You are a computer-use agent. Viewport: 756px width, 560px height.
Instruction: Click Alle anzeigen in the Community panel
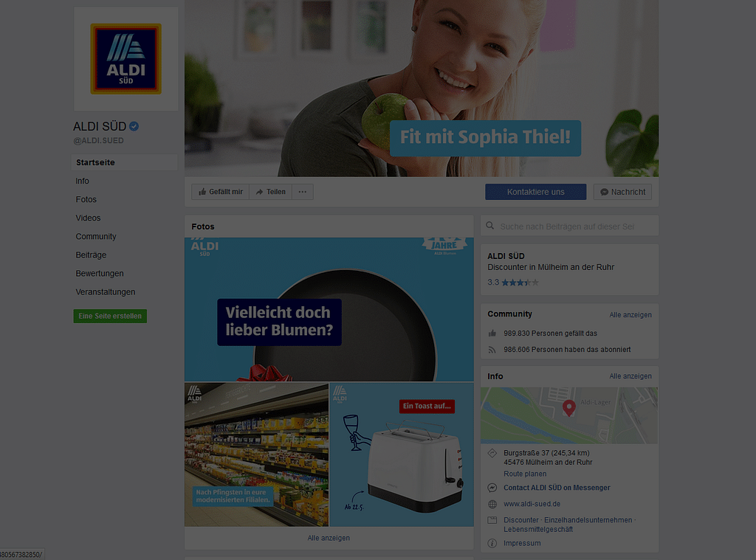click(x=630, y=315)
